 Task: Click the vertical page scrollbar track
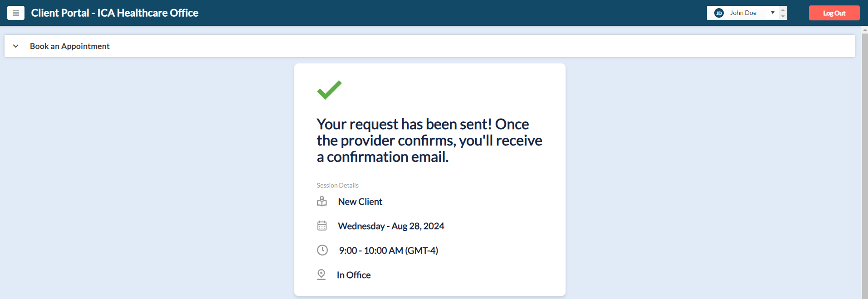coord(865,163)
